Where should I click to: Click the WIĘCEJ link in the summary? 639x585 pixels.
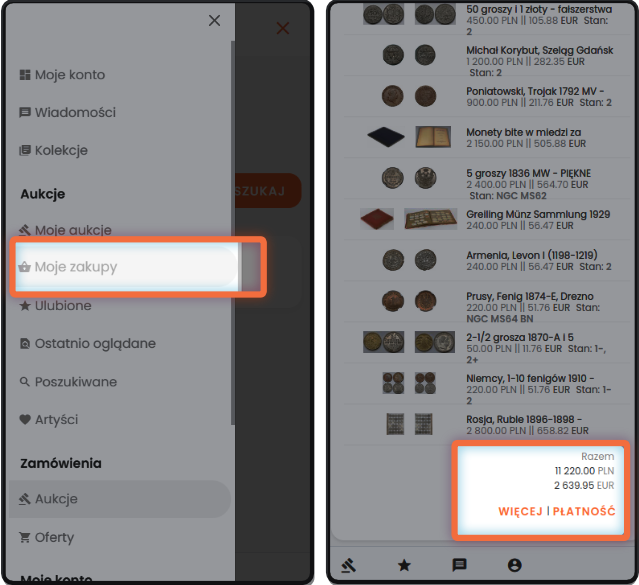coord(520,511)
